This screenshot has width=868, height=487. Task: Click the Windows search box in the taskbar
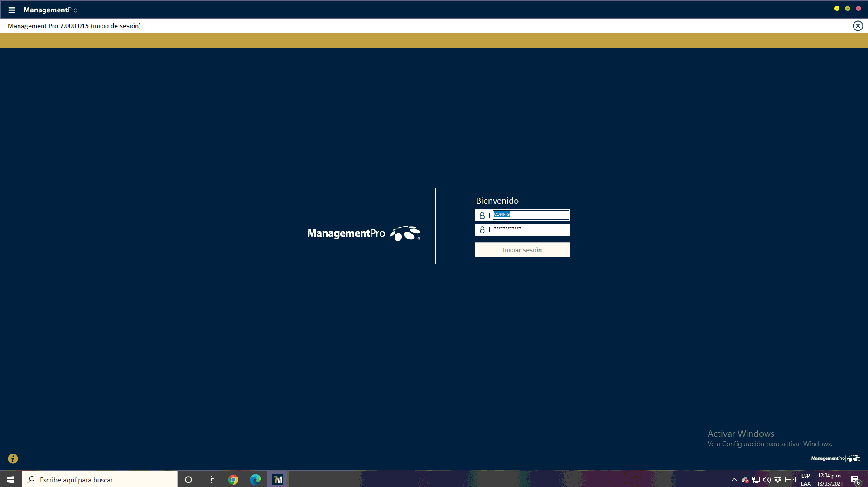(100, 480)
